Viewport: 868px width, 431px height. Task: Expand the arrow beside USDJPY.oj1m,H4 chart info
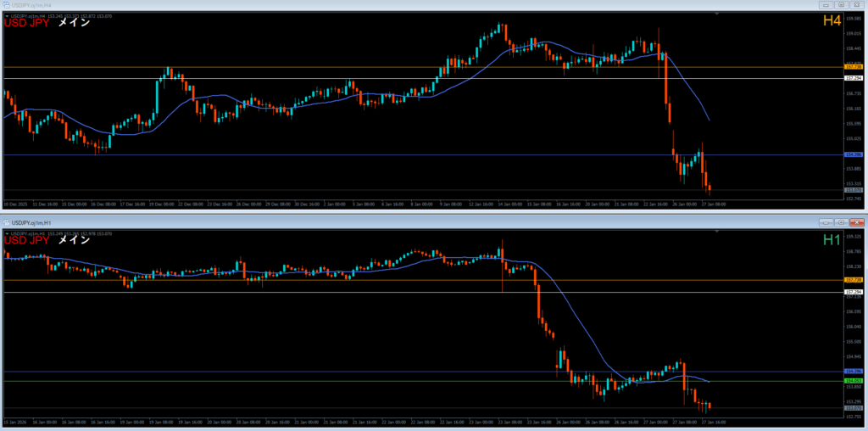(x=7, y=15)
